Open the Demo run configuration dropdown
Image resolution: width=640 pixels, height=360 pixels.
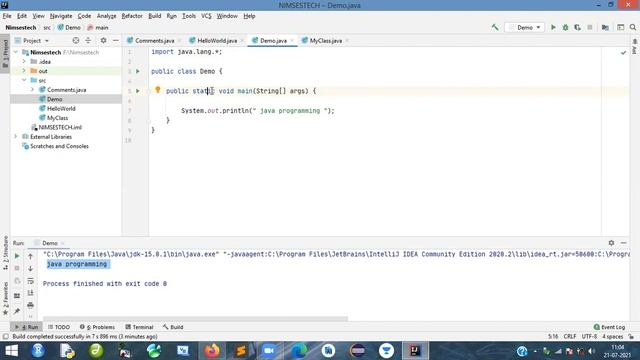[524, 27]
